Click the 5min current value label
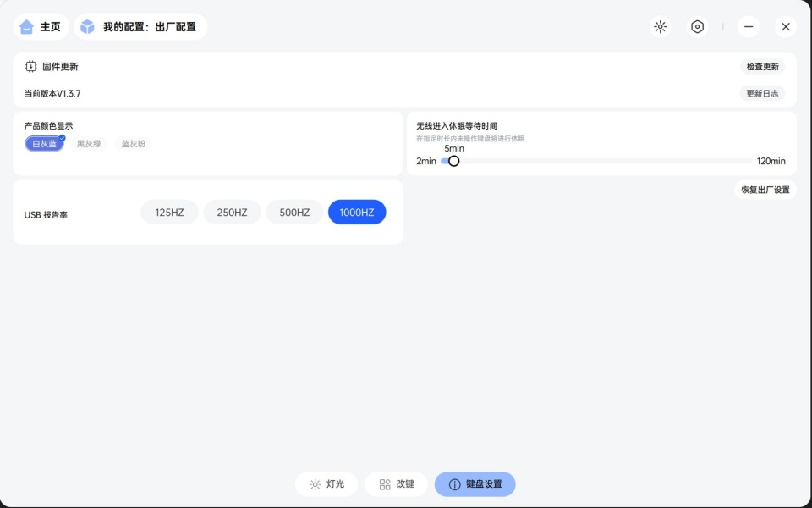 pos(454,148)
